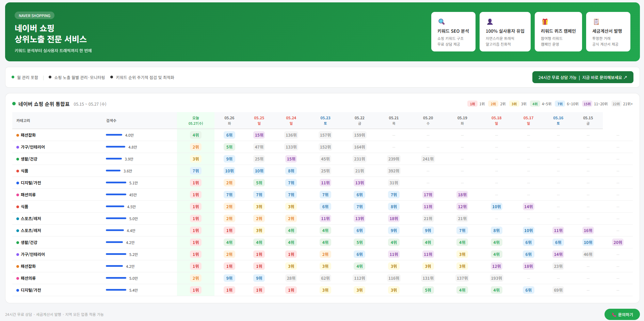Viewport: 644px width, 321px height.
Task: Click the 69위 rank cell
Action: [x=558, y=290]
